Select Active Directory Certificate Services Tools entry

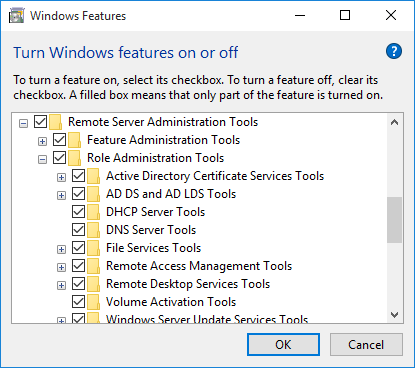pyautogui.click(x=215, y=176)
